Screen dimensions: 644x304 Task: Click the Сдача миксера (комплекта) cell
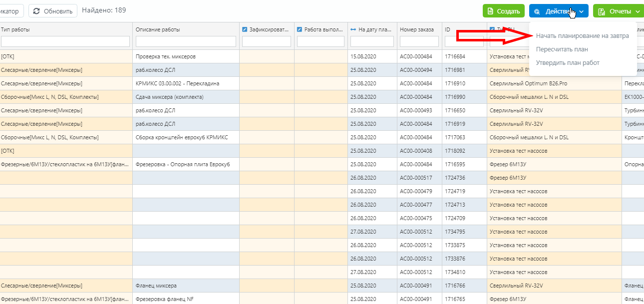click(169, 97)
